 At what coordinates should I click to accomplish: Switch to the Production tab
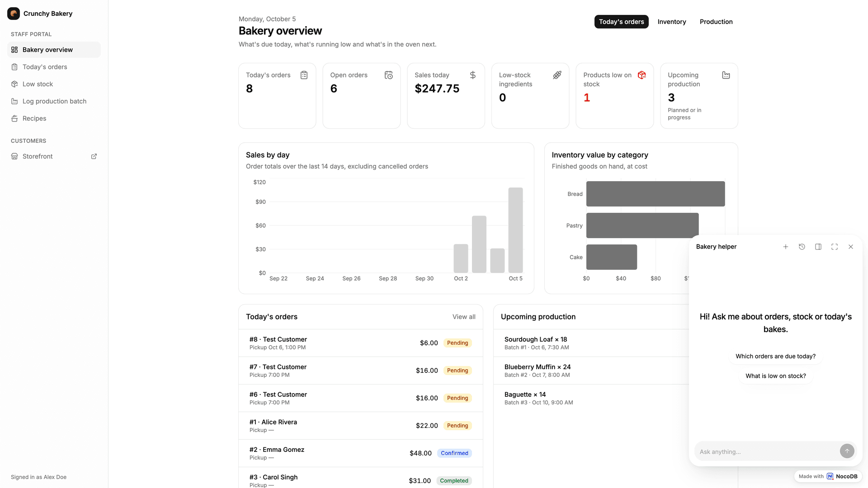coord(716,22)
